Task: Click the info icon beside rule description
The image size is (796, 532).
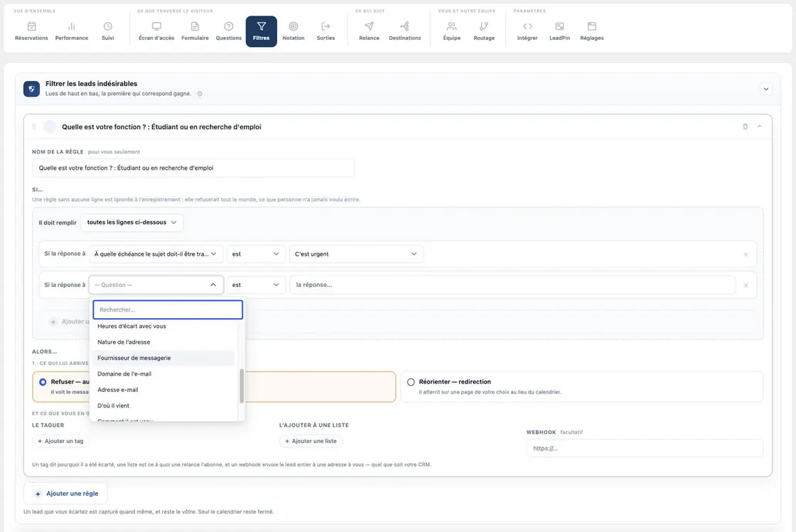Action: click(200, 94)
